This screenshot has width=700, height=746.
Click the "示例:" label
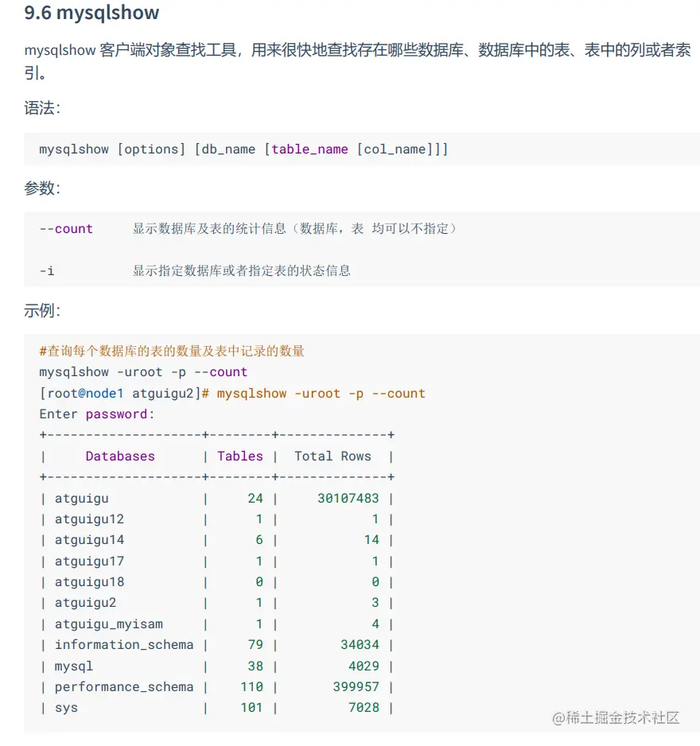42,311
